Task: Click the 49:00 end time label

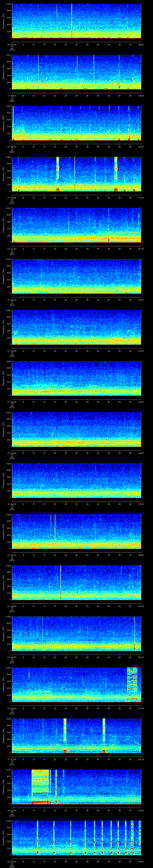Action: coord(141,606)
